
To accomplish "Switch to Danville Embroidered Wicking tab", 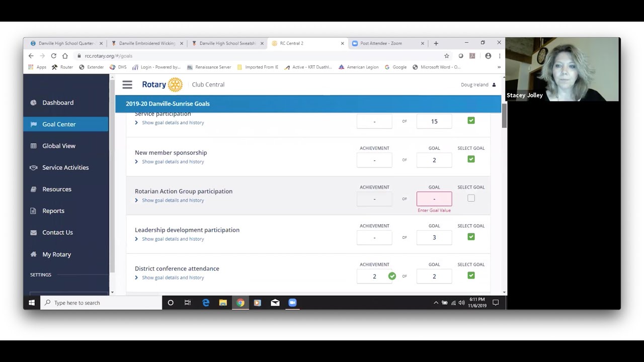I will tap(147, 43).
